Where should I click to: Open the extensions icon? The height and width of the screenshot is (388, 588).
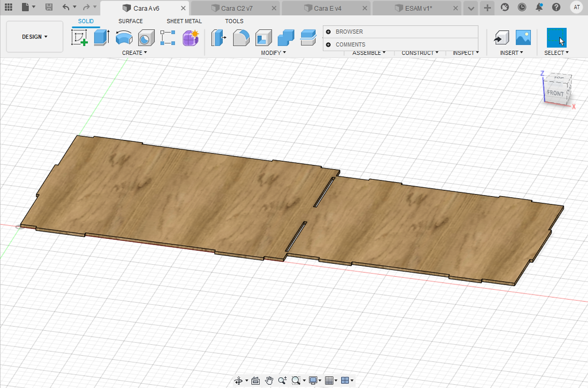click(505, 7)
